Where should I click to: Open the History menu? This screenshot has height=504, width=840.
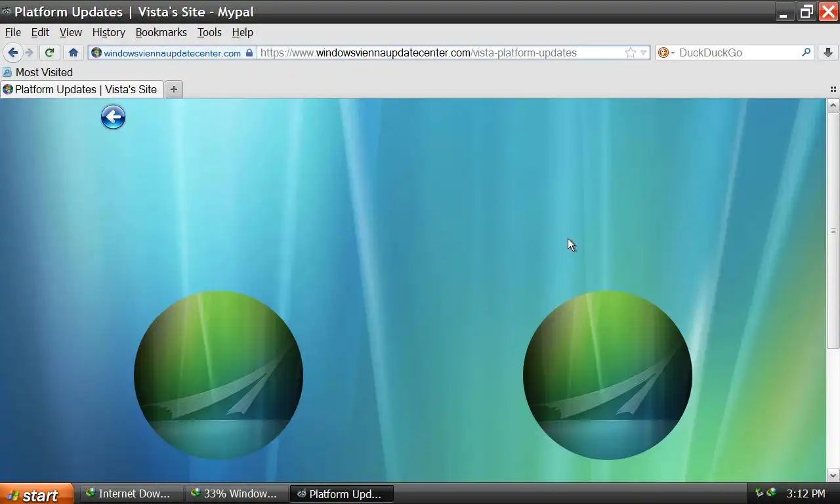[108, 32]
